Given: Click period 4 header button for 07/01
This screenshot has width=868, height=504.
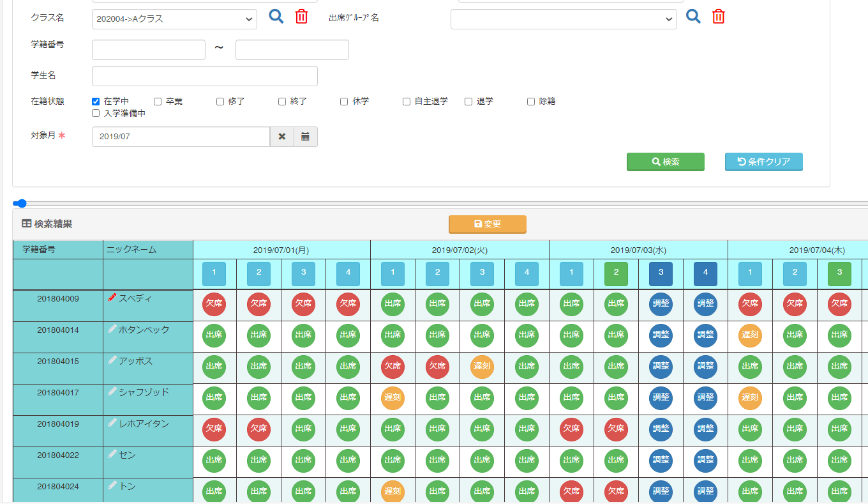Looking at the screenshot, I should click(348, 274).
